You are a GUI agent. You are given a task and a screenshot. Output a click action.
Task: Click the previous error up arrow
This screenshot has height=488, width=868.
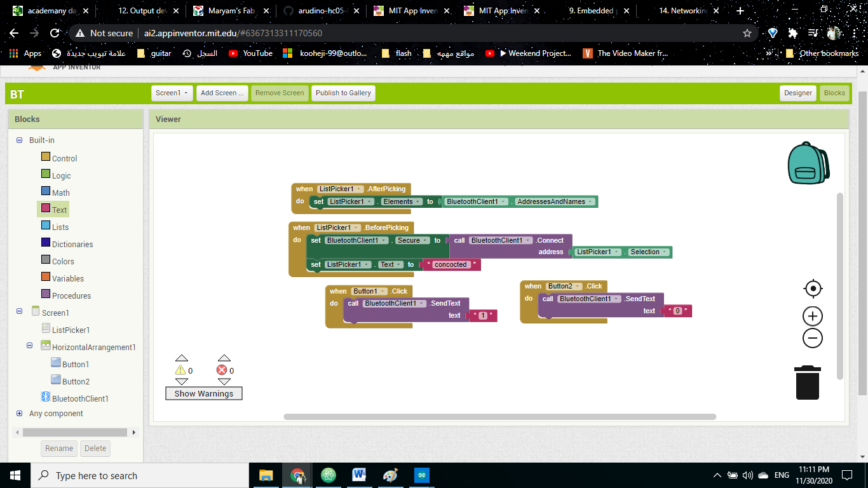[x=224, y=358]
